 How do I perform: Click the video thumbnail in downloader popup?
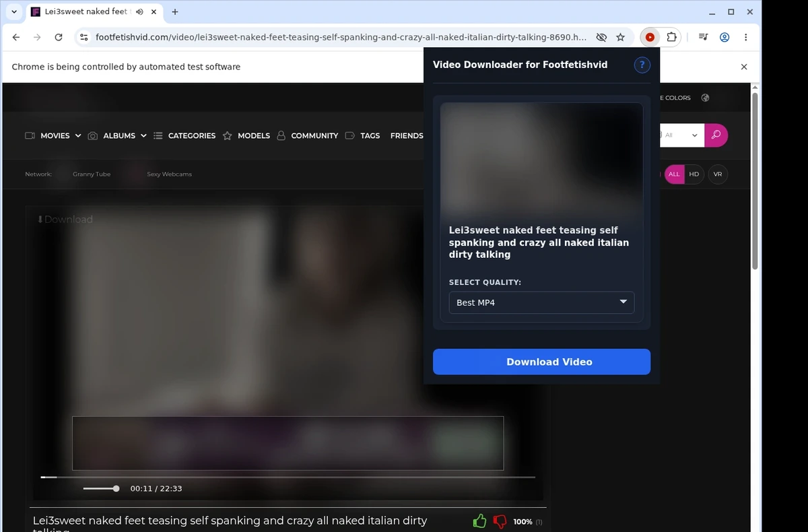pos(541,160)
